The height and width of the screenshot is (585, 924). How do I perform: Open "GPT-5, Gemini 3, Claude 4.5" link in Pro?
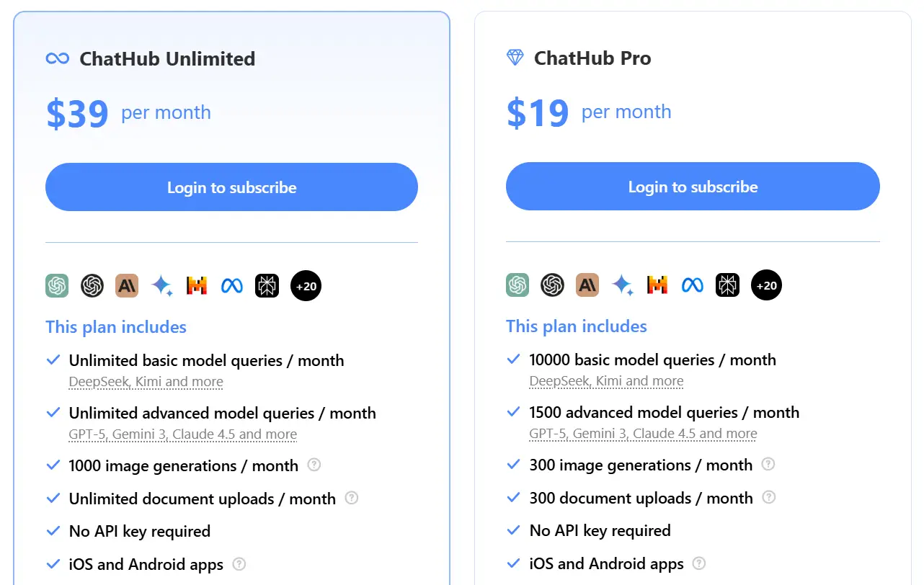[x=643, y=434]
